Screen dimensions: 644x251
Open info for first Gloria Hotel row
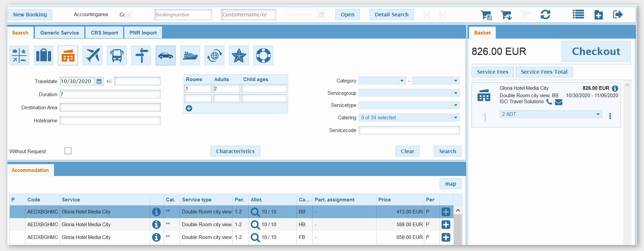coord(156,212)
